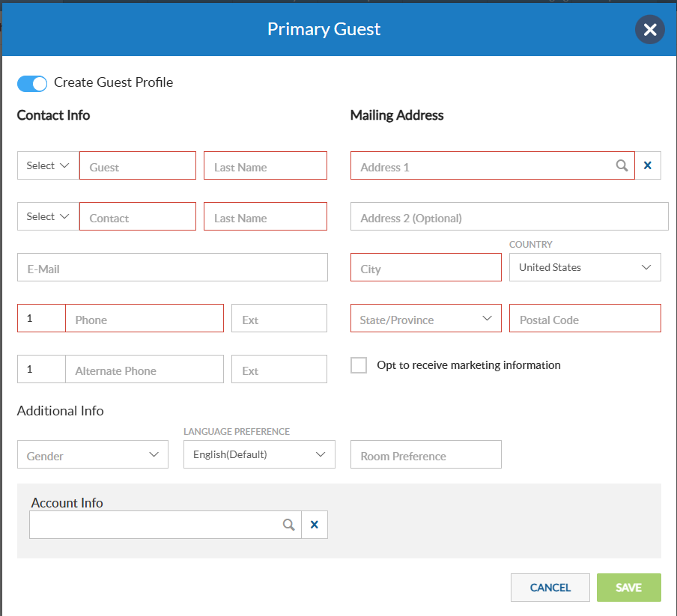Open Gender dropdown
Screen dimensions: 677x616
pyautogui.click(x=93, y=454)
